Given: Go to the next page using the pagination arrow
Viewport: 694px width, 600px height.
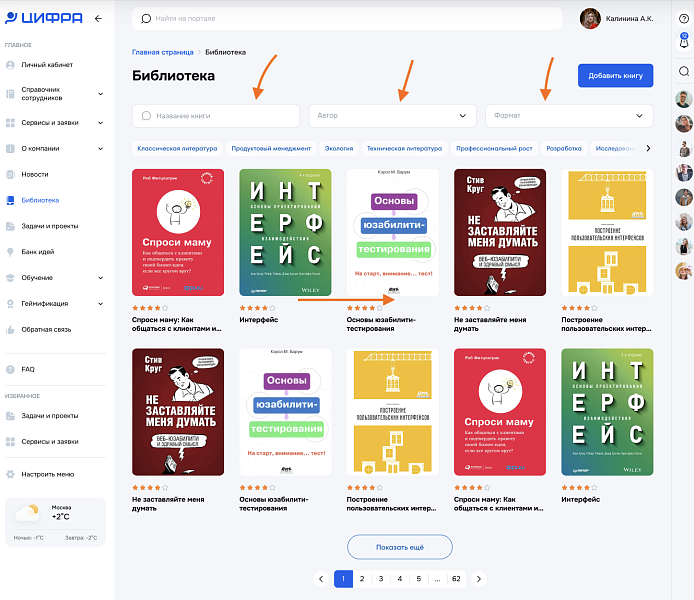Looking at the screenshot, I should (x=479, y=578).
